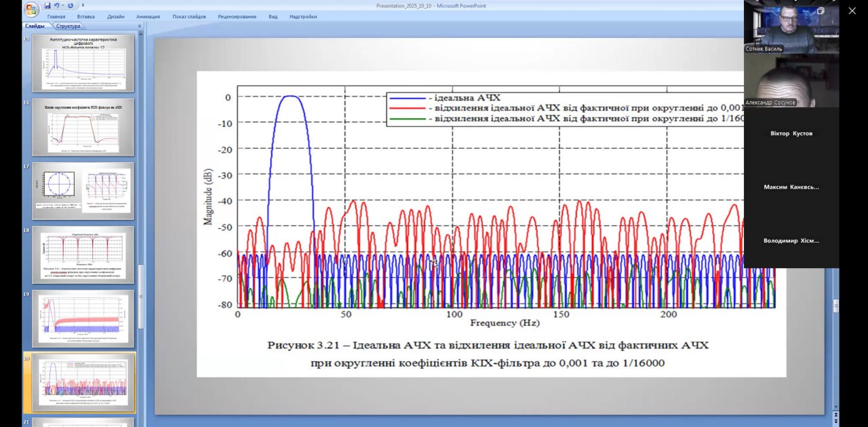
Task: Undo last action in Quick Access toolbar
Action: [58, 5]
